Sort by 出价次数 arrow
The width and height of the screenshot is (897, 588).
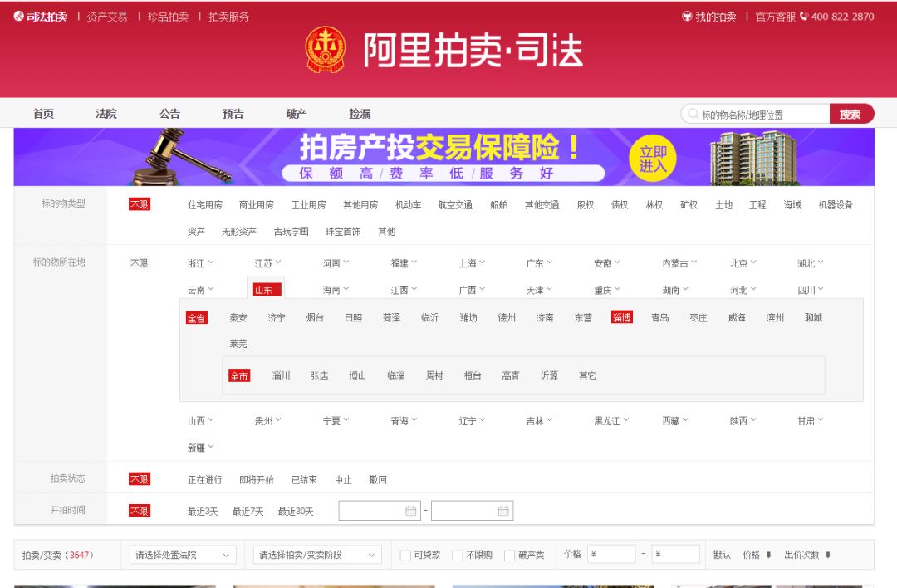point(828,555)
